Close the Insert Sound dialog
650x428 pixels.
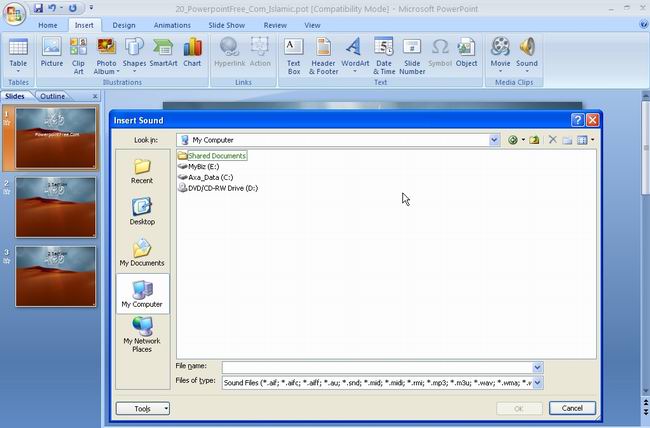pos(593,120)
